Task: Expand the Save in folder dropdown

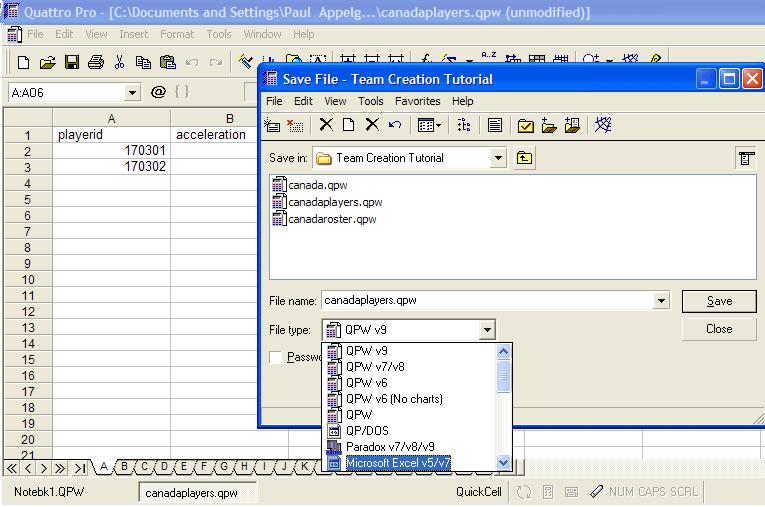Action: (498, 158)
